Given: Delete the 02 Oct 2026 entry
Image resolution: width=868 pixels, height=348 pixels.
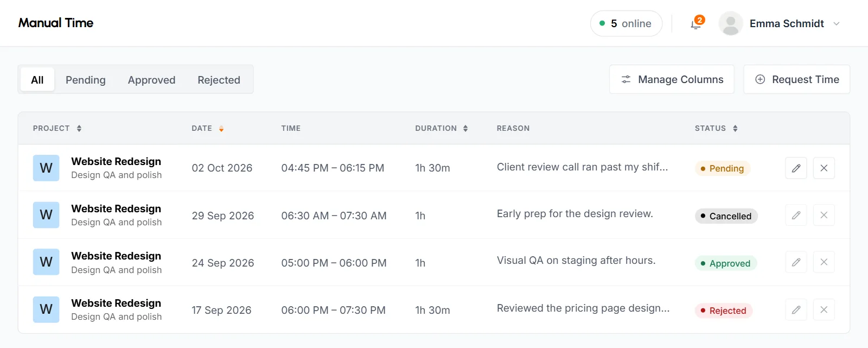Looking at the screenshot, I should pos(824,168).
